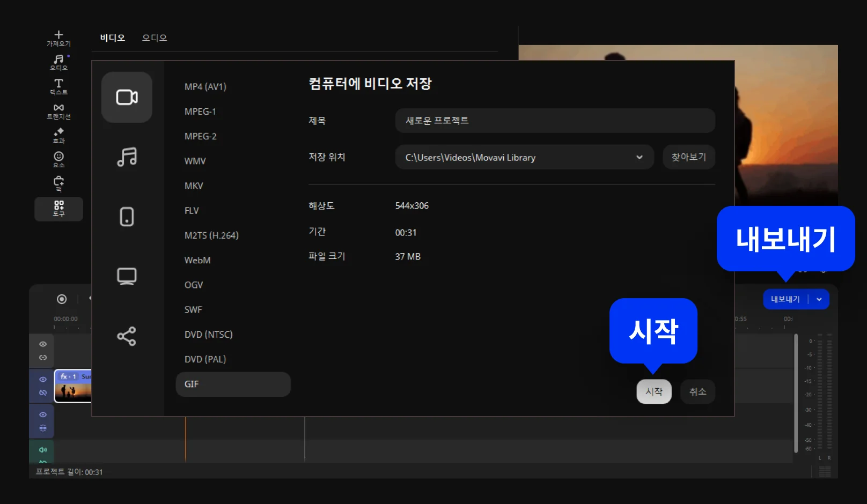The height and width of the screenshot is (504, 867).
Task: Choose GIF format
Action: pos(233,384)
